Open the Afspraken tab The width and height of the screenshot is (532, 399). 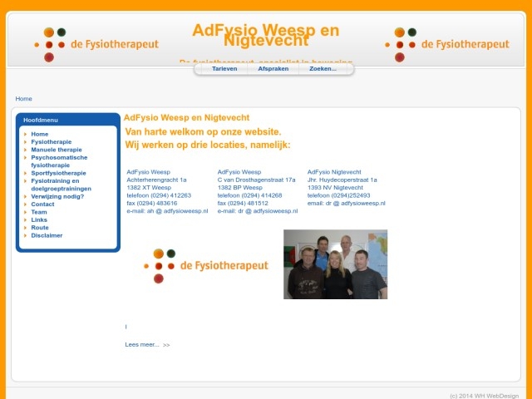pos(273,69)
